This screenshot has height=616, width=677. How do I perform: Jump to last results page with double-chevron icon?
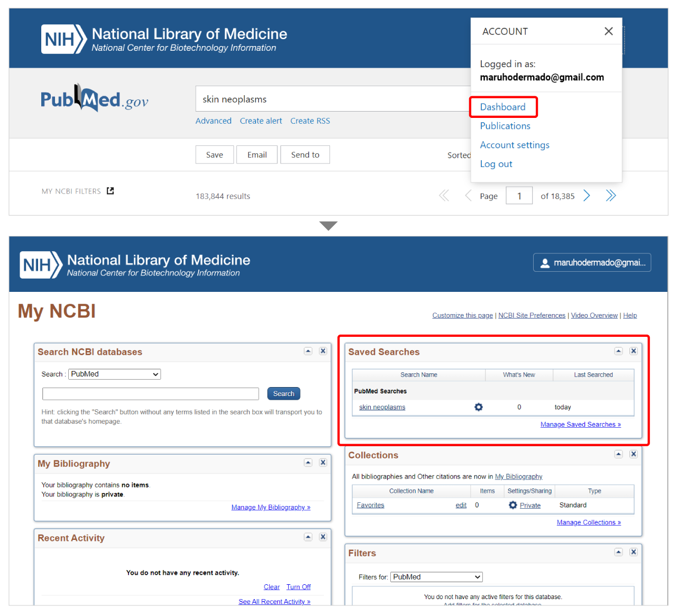coord(611,196)
